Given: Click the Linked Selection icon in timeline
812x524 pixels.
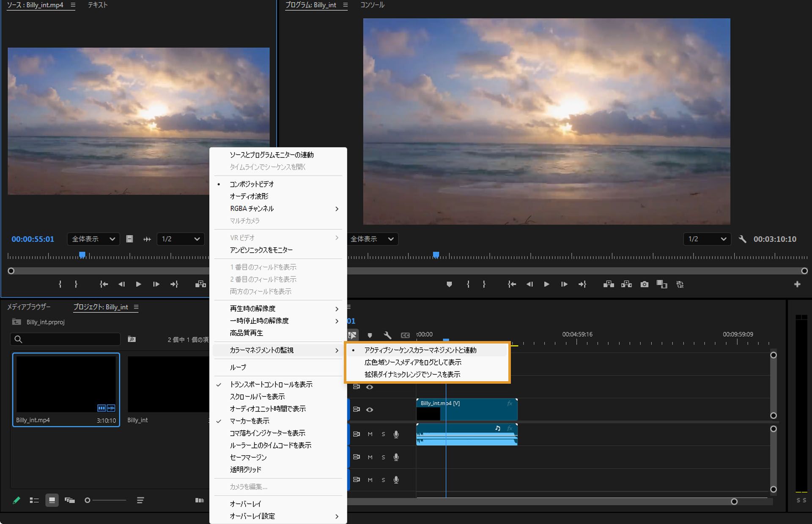Looking at the screenshot, I should [352, 335].
